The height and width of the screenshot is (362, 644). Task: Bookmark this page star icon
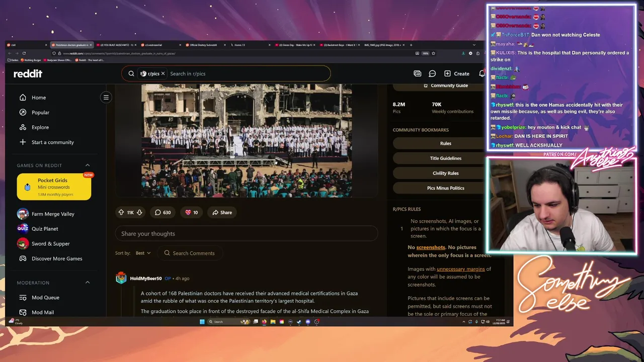[x=433, y=53]
